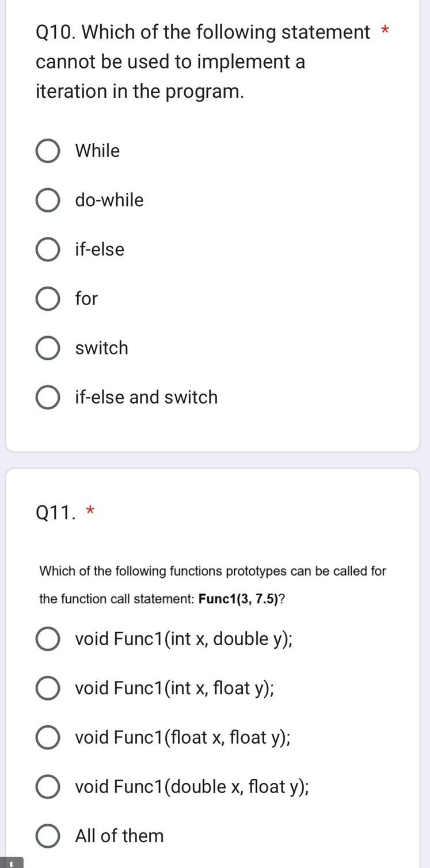430x868 pixels.
Task: Select "void Func1(int x, float y);" for Q11
Action: click(48, 688)
